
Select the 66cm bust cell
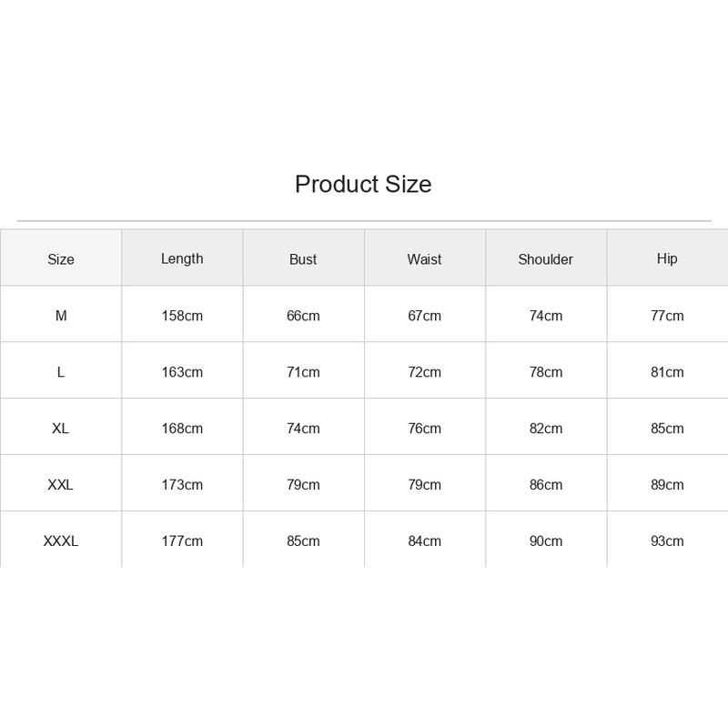[x=303, y=316]
